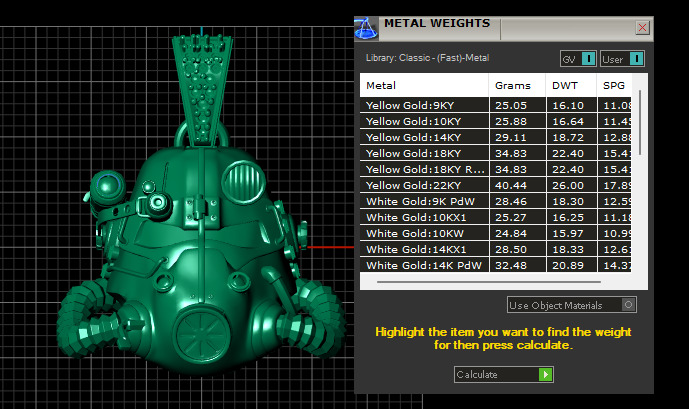This screenshot has height=409, width=689.
Task: Click the horizontal scrollbar below metals table
Action: [489, 282]
